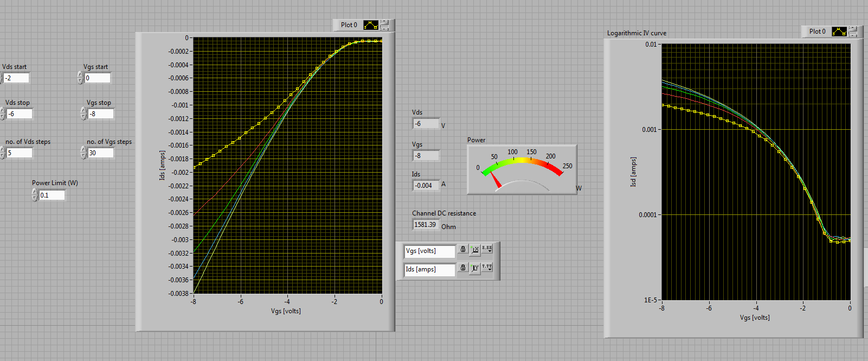
Task: Click the Vgs start stepper arrows
Action: (x=80, y=78)
